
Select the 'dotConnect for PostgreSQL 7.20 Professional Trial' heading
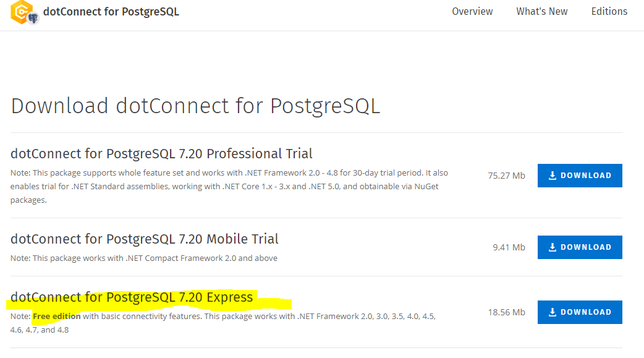161,153
